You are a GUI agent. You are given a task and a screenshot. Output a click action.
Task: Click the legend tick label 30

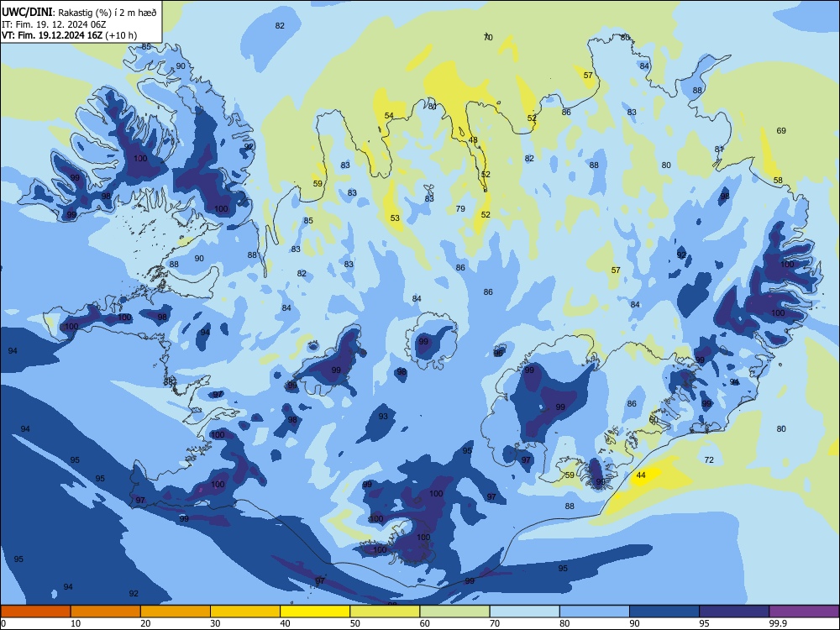(215, 623)
